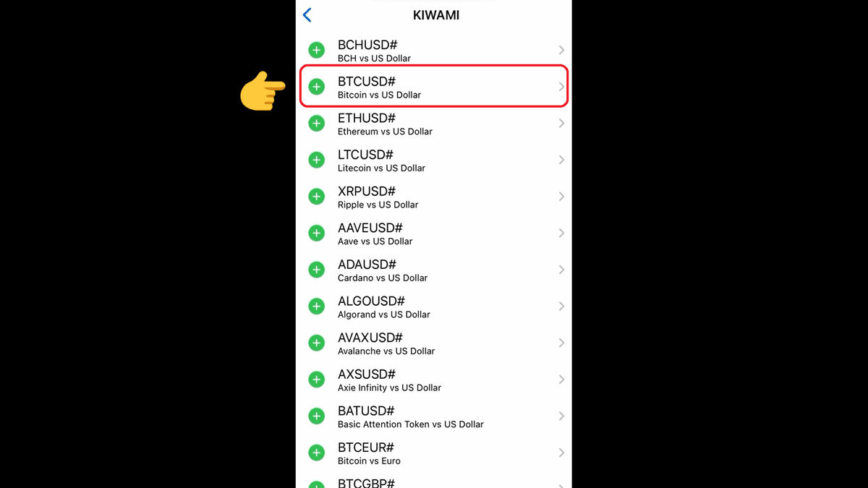Open the LTCUSD# Litecoin listing
This screenshot has width=868, height=488.
[434, 160]
